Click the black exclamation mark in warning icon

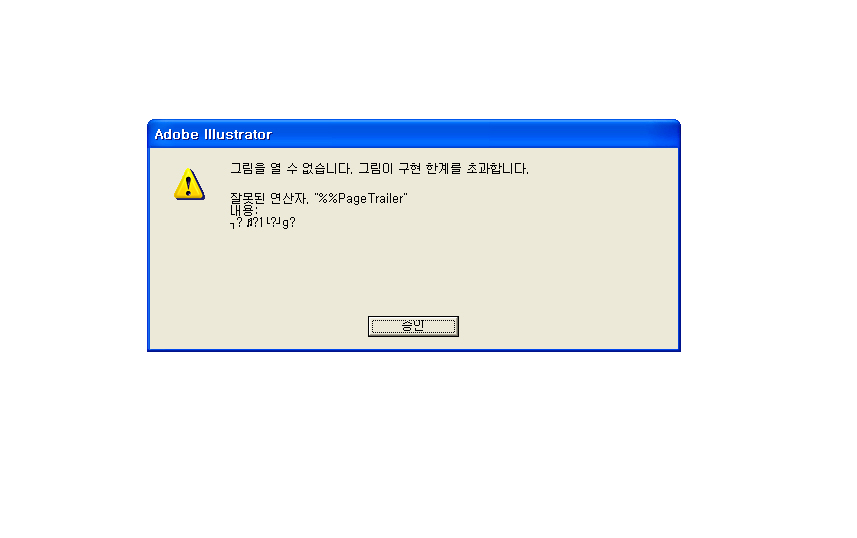click(x=189, y=186)
